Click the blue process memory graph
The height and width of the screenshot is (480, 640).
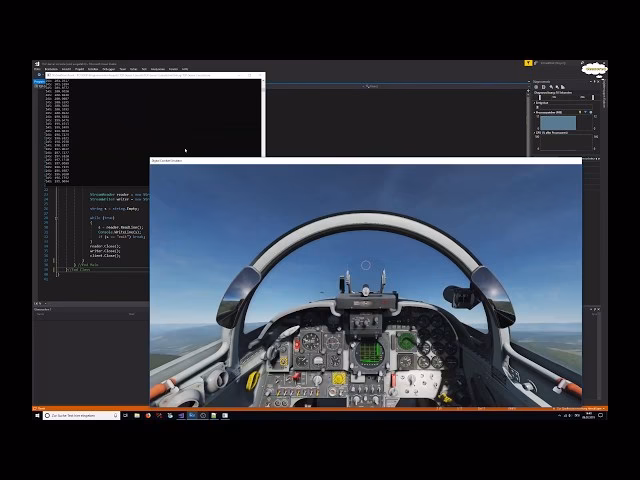click(558, 123)
